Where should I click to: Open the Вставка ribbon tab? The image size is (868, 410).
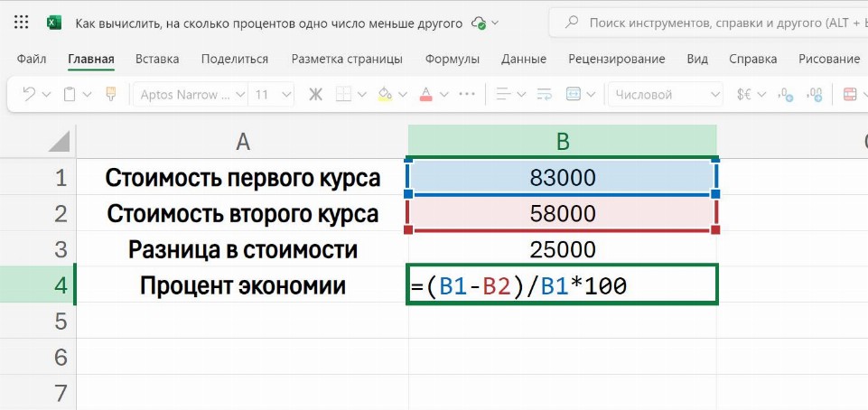[x=157, y=60]
